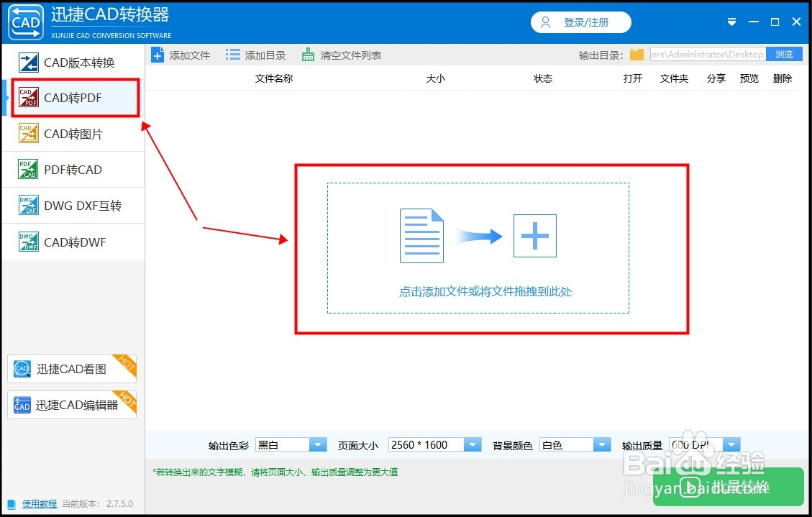Click the 600 DPI quality field
This screenshot has width=812, height=517.
click(696, 444)
